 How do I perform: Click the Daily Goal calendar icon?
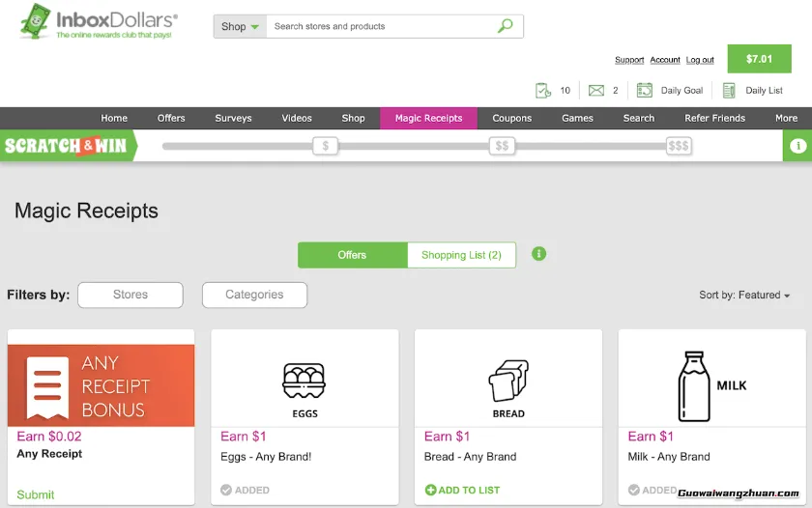pyautogui.click(x=645, y=91)
